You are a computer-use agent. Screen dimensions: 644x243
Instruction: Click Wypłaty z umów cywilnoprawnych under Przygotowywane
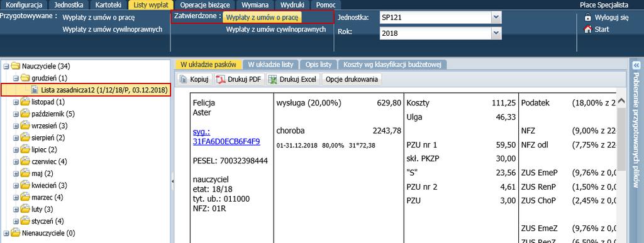[x=112, y=30]
